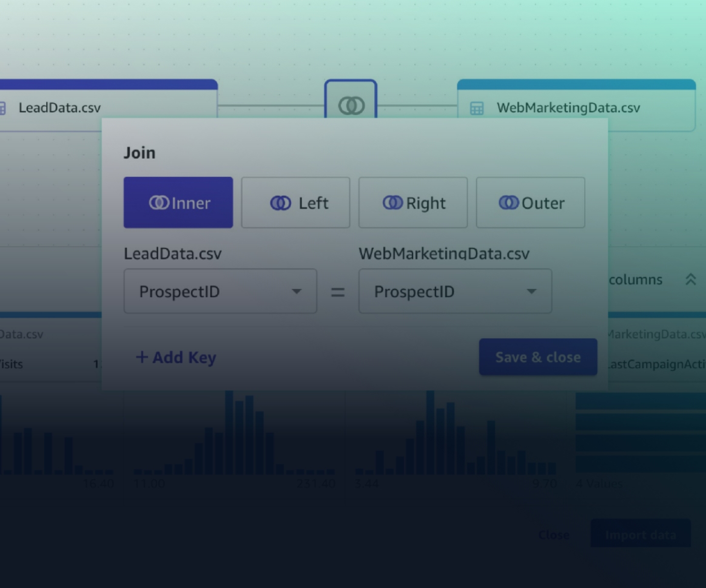Screen dimensions: 706x588
Task: Click the "WebMarketingData.csv" label above right dropdown
Action: tap(444, 253)
